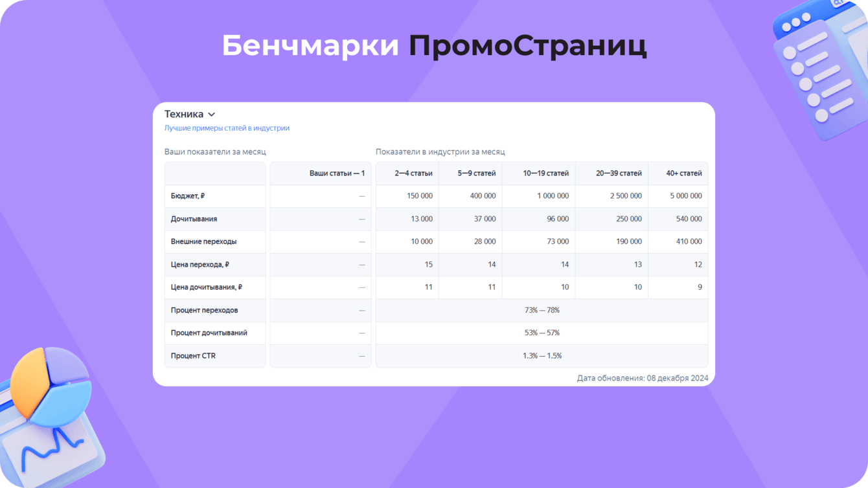Click the dash in your Цена дочитывания row
Screen dimensions: 868x488
tap(362, 287)
